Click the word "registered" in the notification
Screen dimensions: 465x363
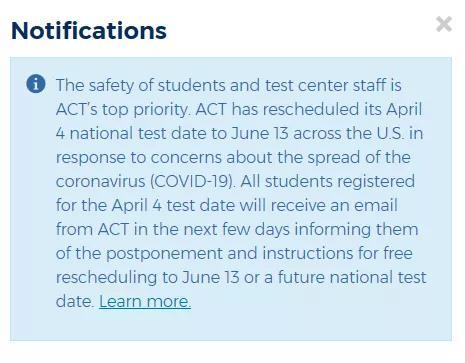pyautogui.click(x=376, y=182)
